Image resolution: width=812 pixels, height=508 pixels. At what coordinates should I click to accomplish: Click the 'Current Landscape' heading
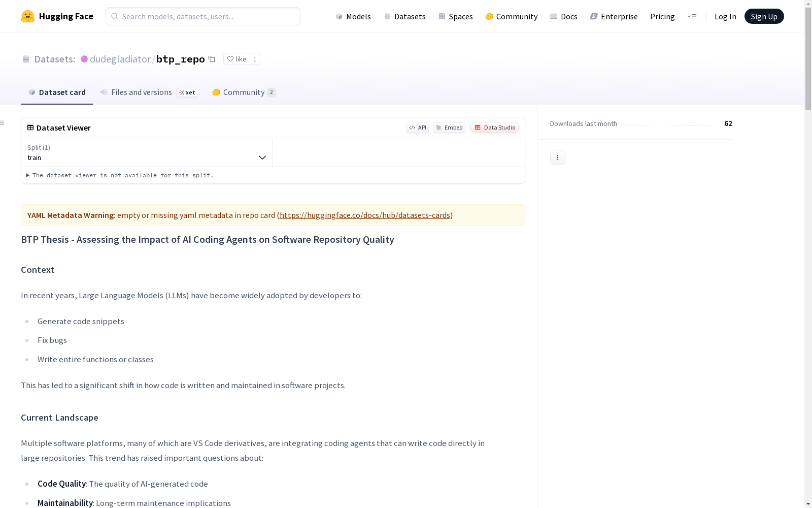point(59,418)
